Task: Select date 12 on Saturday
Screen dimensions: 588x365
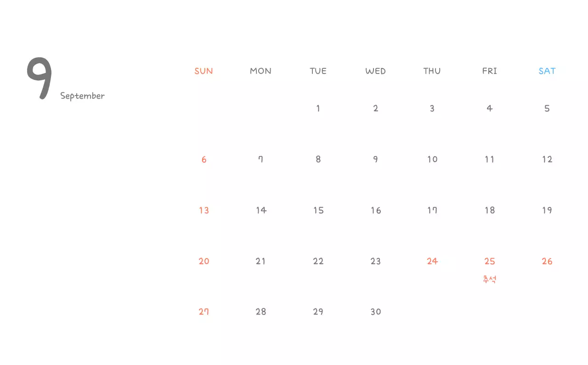Action: 547,159
